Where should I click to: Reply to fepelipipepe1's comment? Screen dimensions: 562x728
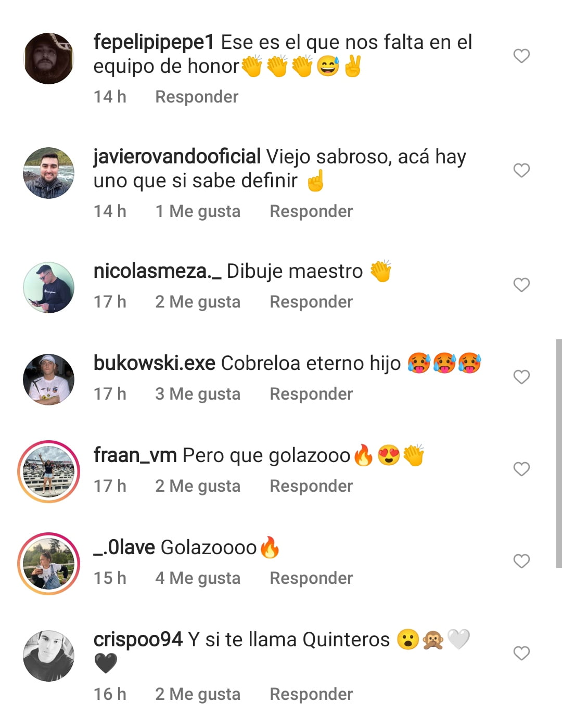tap(197, 97)
